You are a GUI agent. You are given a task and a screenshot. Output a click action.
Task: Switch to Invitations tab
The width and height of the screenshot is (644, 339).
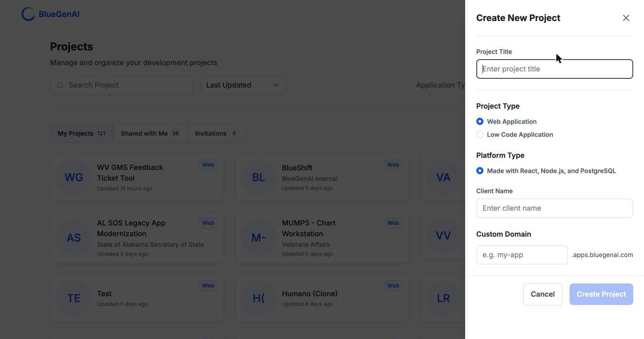(x=217, y=133)
